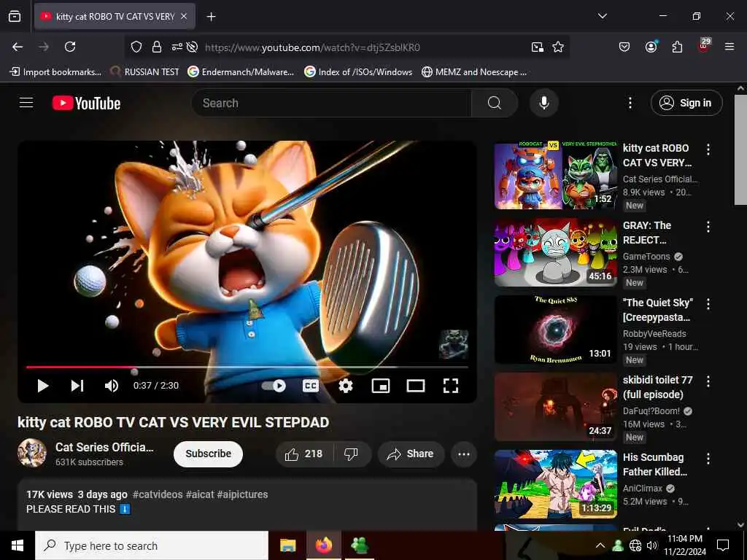The height and width of the screenshot is (560, 747).
Task: Sign in to YouTube
Action: [686, 103]
